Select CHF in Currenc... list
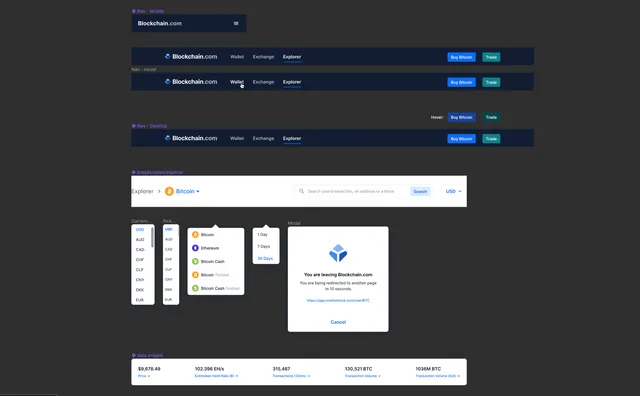 pos(140,260)
